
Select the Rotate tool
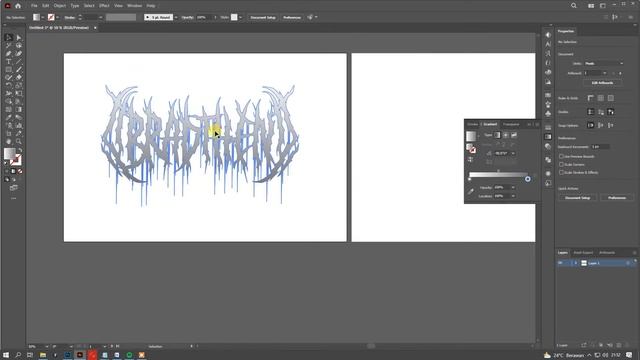click(9, 85)
